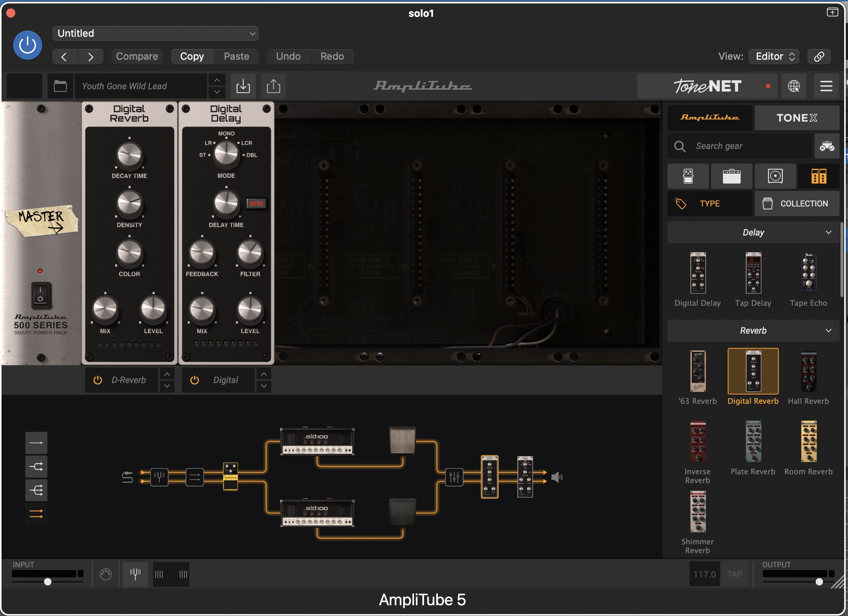Image resolution: width=848 pixels, height=616 pixels.
Task: Toggle the BPM sync button on delay
Action: [x=256, y=203]
